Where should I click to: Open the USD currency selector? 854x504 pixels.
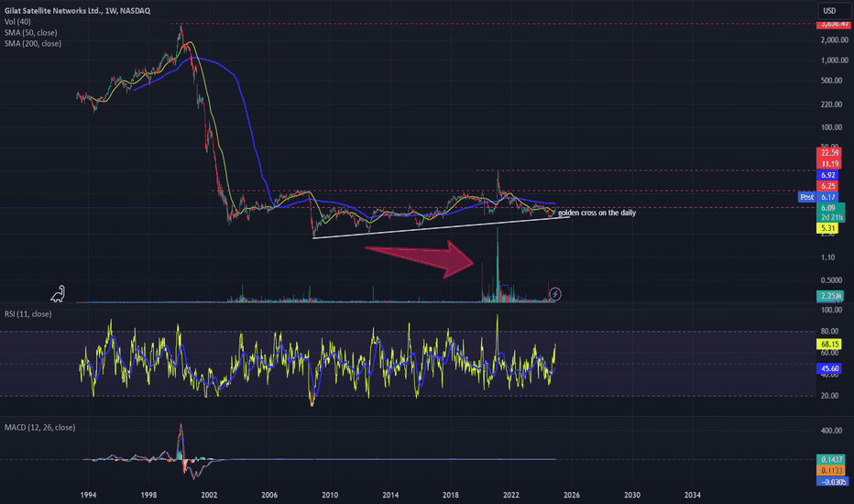coord(833,10)
